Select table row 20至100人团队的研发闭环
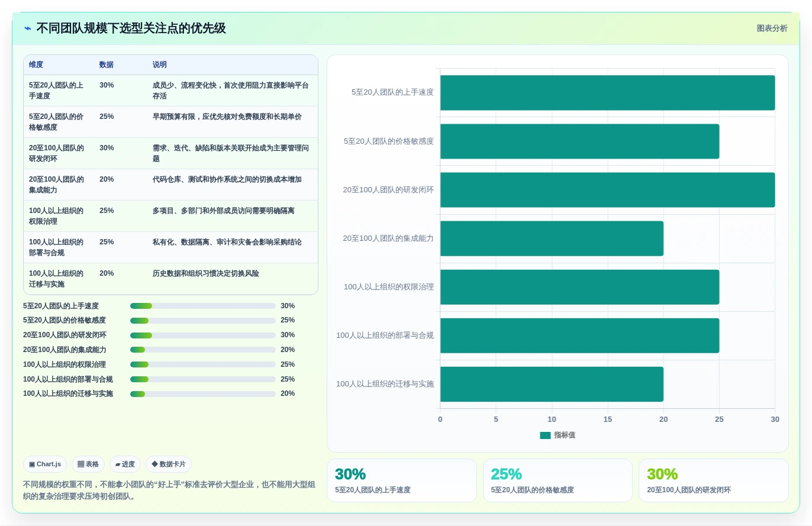 pyautogui.click(x=170, y=153)
